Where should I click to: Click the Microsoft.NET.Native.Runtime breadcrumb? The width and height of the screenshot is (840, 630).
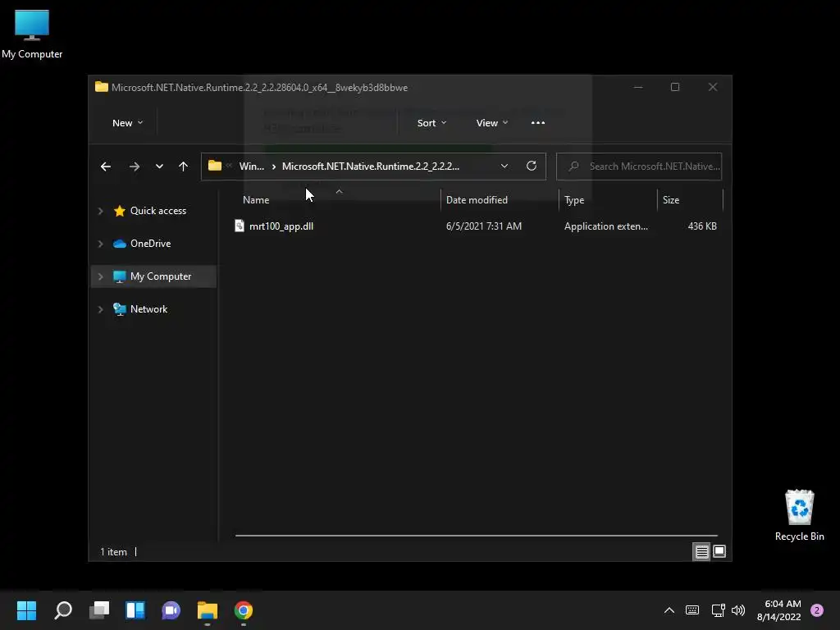tap(371, 166)
